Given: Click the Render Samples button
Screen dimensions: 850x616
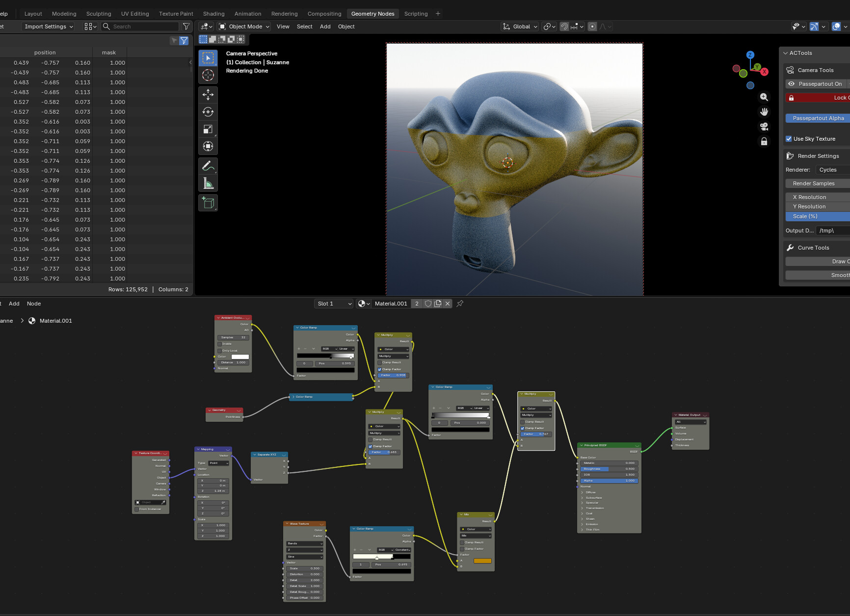Looking at the screenshot, I should pos(817,183).
